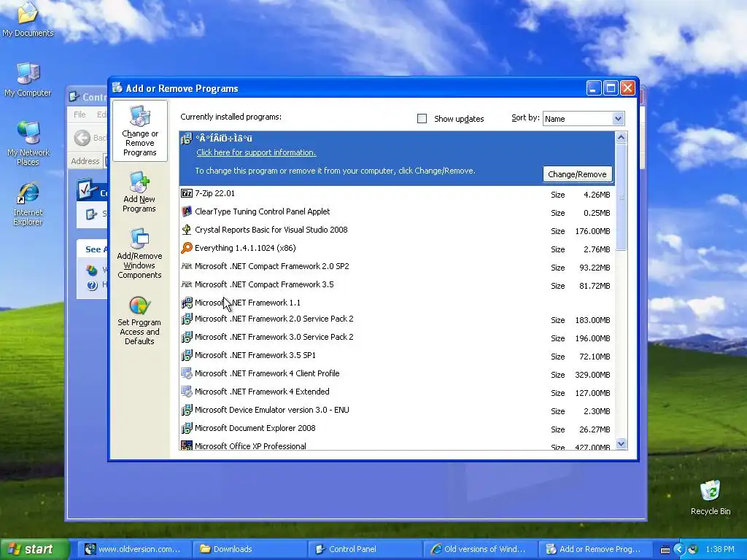The width and height of the screenshot is (747, 560).
Task: Open Add/Remove Windows Components
Action: click(139, 254)
